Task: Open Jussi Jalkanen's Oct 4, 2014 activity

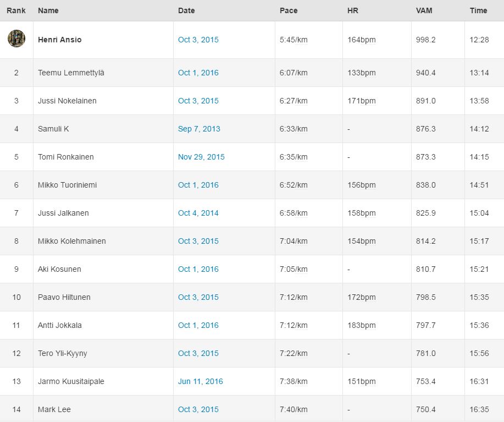Action: tap(198, 213)
